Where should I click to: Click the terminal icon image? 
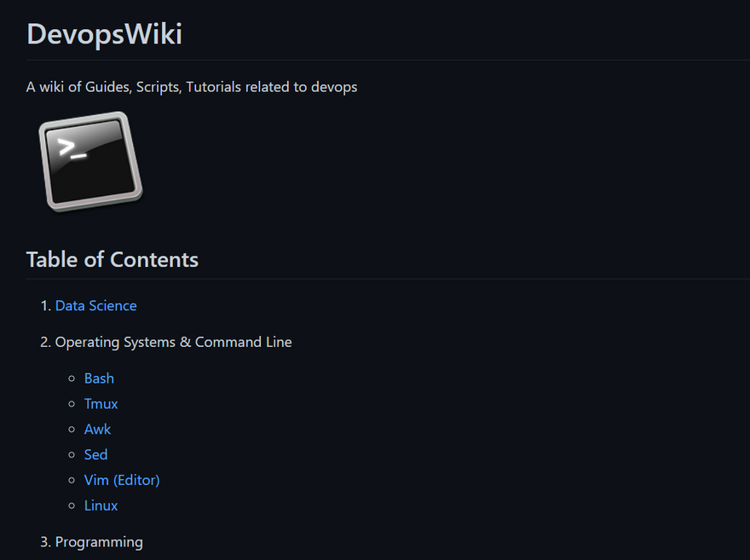tap(91, 162)
